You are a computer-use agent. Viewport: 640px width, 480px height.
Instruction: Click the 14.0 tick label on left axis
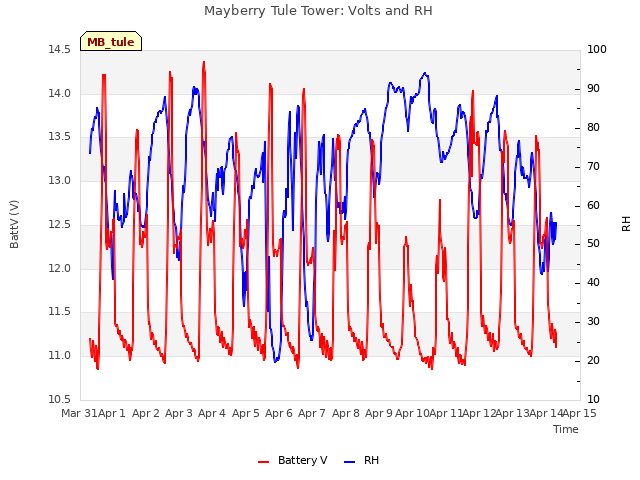point(60,93)
